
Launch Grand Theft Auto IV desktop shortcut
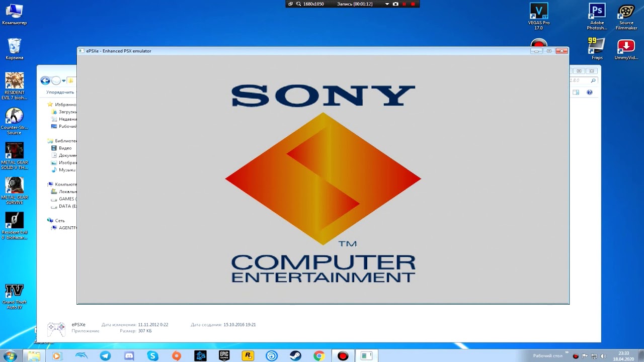tap(14, 296)
